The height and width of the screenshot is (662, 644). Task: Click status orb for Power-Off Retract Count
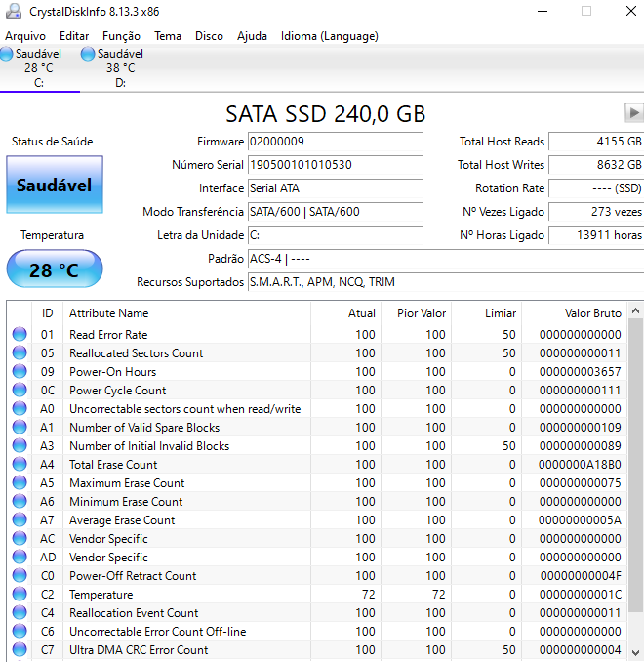pyautogui.click(x=20, y=575)
